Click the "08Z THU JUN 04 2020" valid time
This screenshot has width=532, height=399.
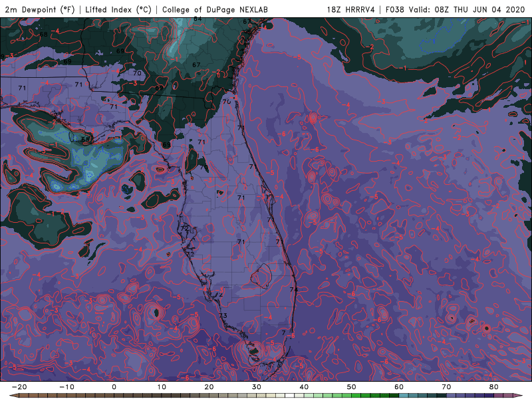point(479,9)
